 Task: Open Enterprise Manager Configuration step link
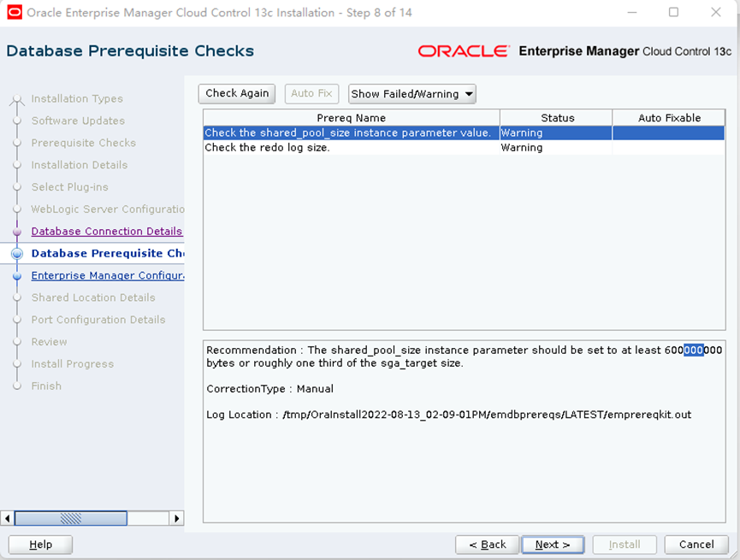[108, 276]
